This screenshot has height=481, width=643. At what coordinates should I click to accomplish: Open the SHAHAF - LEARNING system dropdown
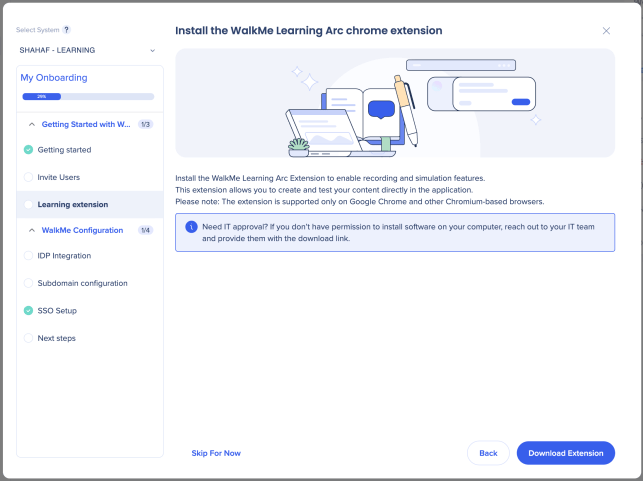pos(87,50)
